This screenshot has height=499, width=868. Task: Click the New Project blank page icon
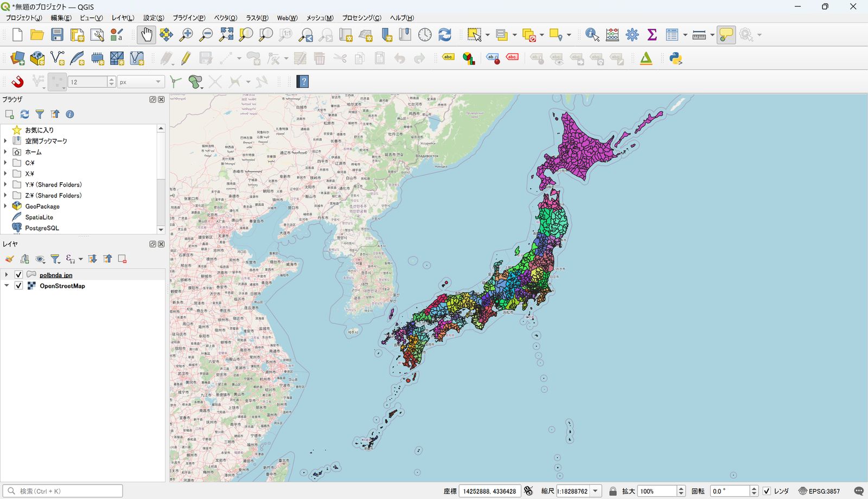(17, 35)
